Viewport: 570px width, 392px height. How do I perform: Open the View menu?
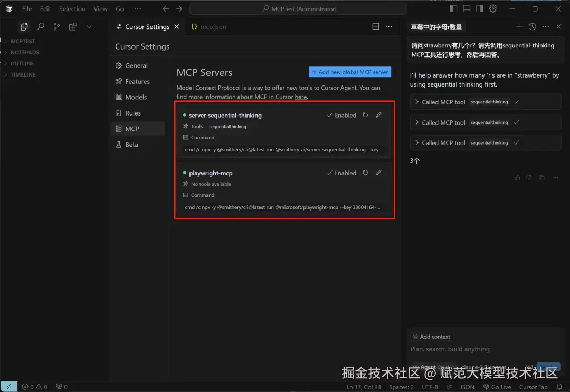coord(100,9)
